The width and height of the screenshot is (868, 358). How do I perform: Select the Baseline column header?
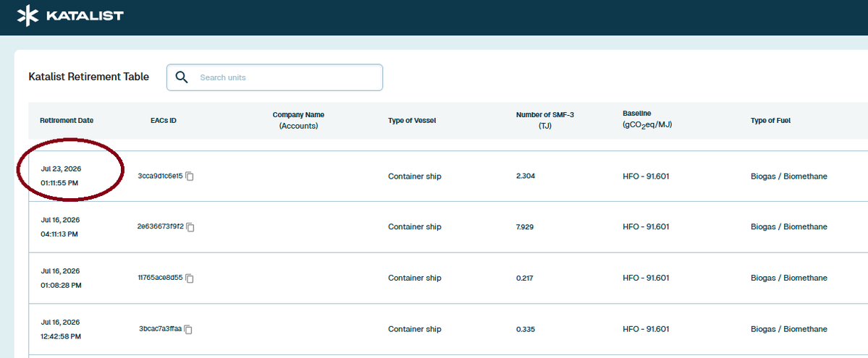click(647, 119)
